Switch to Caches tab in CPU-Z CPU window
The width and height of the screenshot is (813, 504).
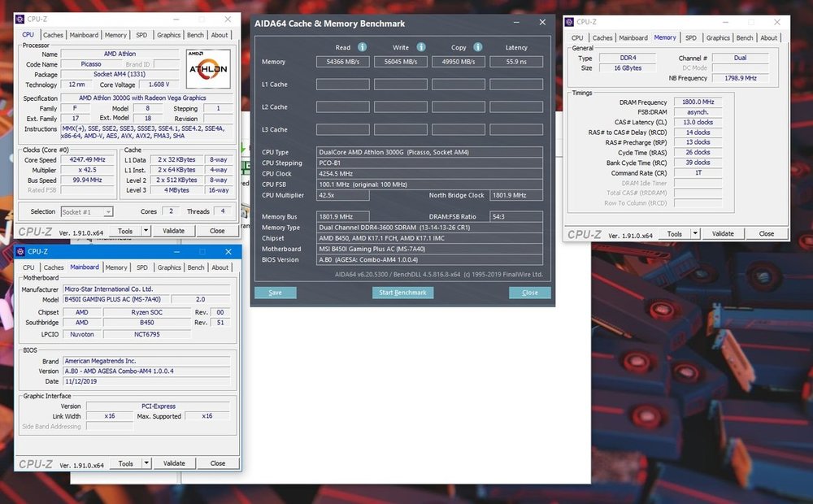click(53, 35)
